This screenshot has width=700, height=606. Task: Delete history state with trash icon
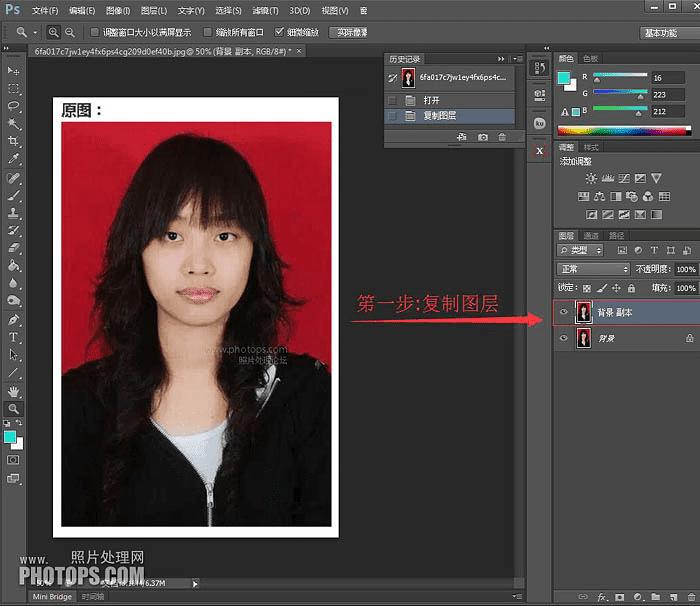pyautogui.click(x=502, y=136)
